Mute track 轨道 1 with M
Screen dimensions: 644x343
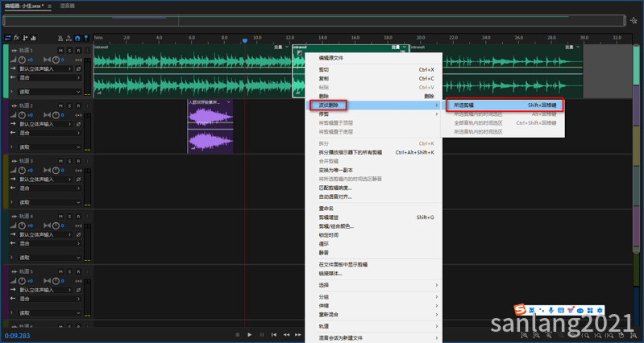pyautogui.click(x=60, y=51)
